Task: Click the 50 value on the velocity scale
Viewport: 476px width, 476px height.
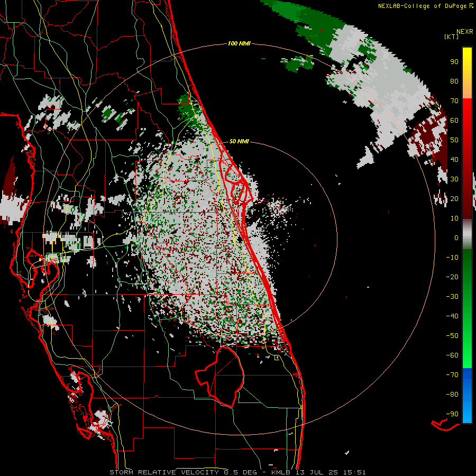Action: (454, 140)
